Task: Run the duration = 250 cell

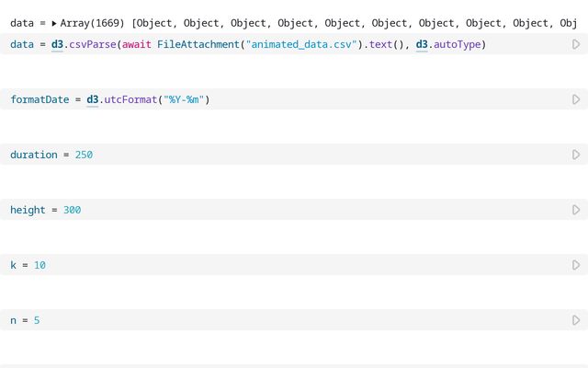Action: coord(576,155)
